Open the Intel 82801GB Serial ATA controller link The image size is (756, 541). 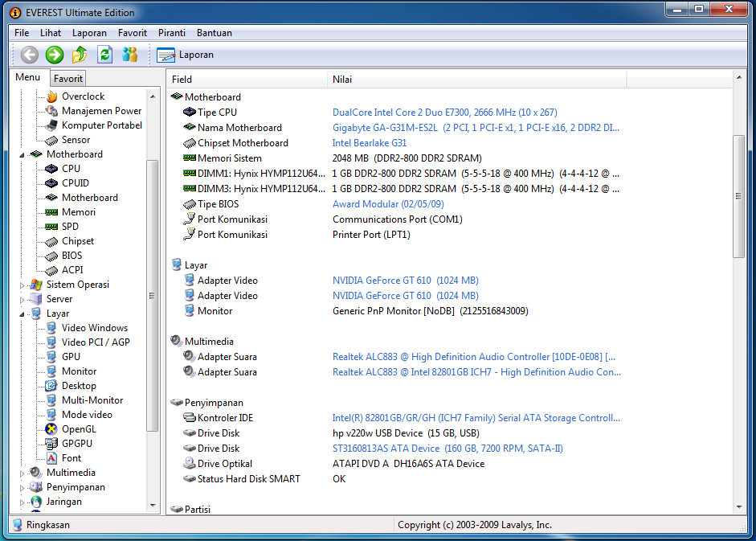476,418
